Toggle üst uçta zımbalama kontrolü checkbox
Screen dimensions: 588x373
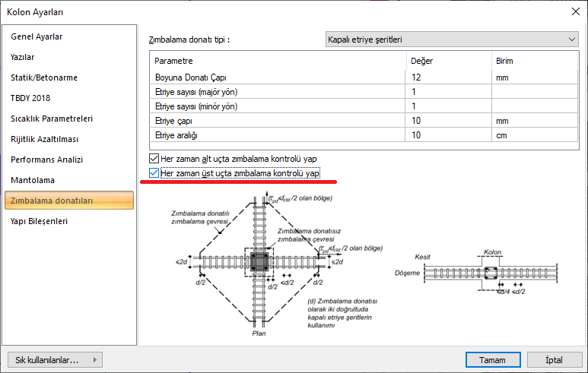pos(154,172)
